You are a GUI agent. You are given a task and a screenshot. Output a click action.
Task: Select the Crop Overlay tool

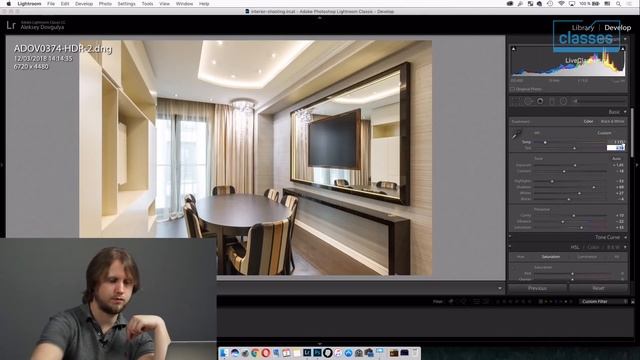(x=516, y=101)
